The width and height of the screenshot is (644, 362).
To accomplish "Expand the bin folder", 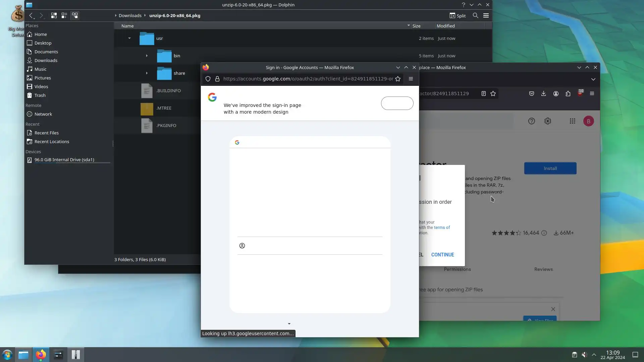I will coord(147,56).
